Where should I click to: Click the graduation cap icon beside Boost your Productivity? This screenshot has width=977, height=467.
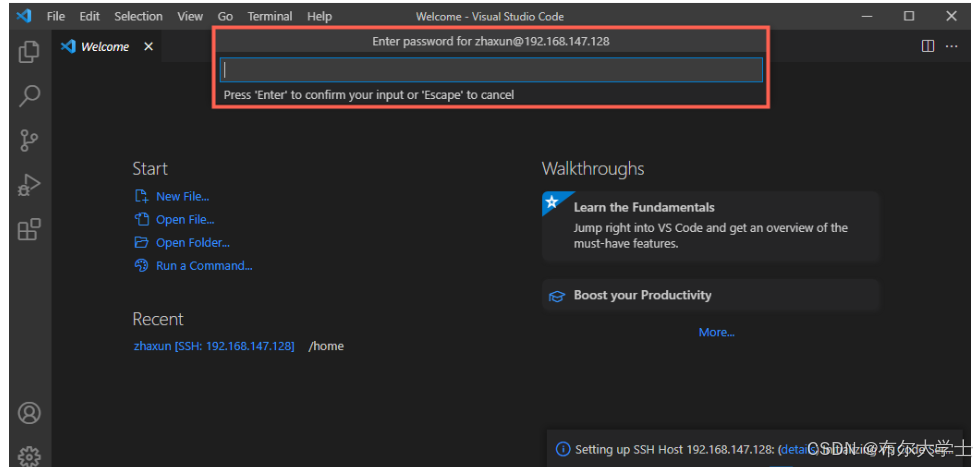point(556,296)
